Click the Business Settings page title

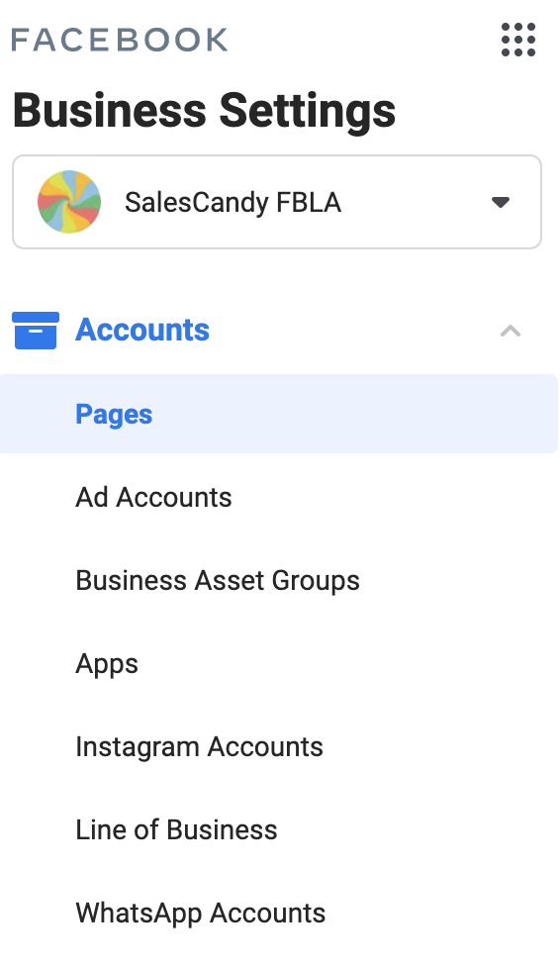pyautogui.click(x=204, y=111)
